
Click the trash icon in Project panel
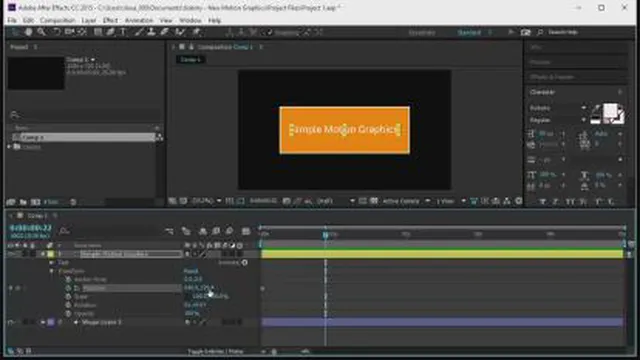pyautogui.click(x=73, y=202)
